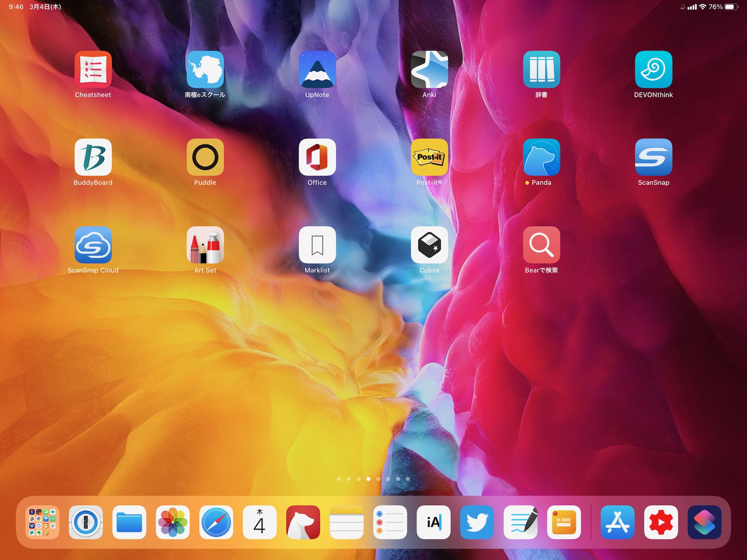Launch Microsoft Office app
The image size is (747, 560).
317,157
